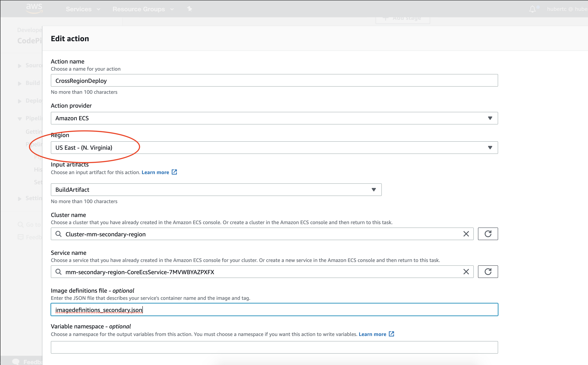Open the notifications bell
This screenshot has width=588, height=365.
532,9
